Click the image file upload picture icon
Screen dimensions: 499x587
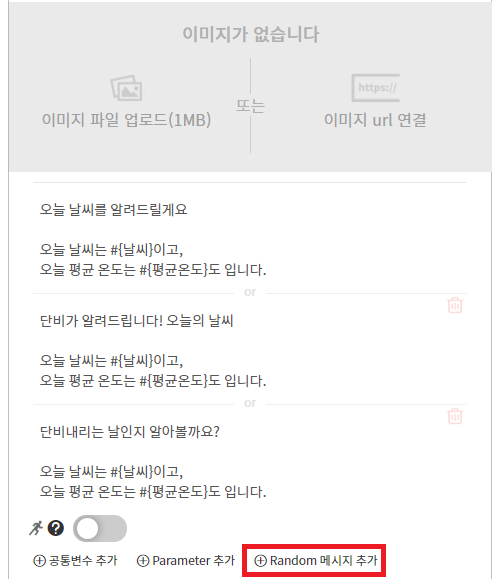126,88
